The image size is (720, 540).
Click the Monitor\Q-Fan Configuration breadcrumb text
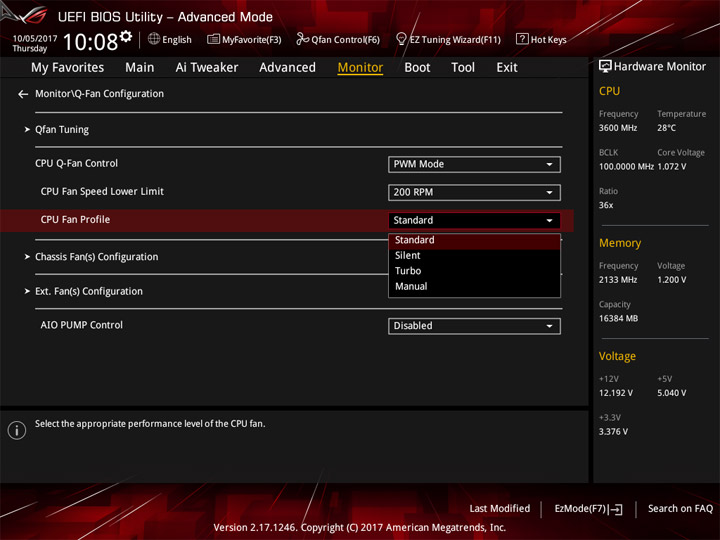point(99,94)
